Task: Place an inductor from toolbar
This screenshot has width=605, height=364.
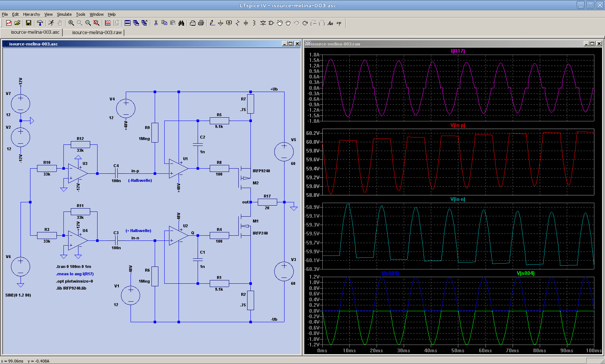Action: pyautogui.click(x=254, y=23)
